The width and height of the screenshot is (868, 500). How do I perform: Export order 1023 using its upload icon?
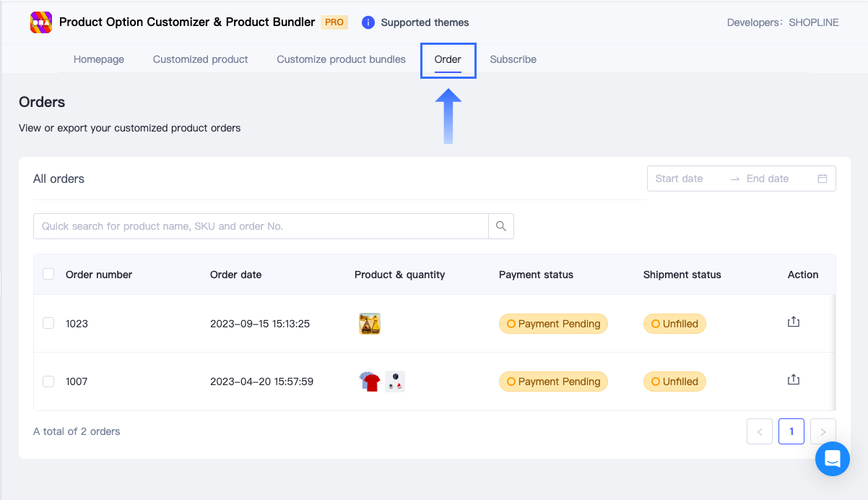[x=794, y=322]
